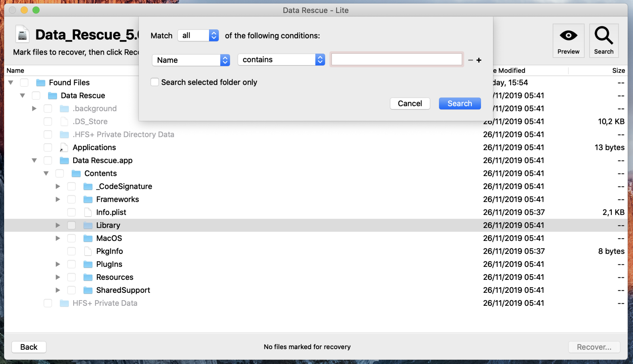Remove search condition with minus icon
The width and height of the screenshot is (633, 364).
click(470, 60)
